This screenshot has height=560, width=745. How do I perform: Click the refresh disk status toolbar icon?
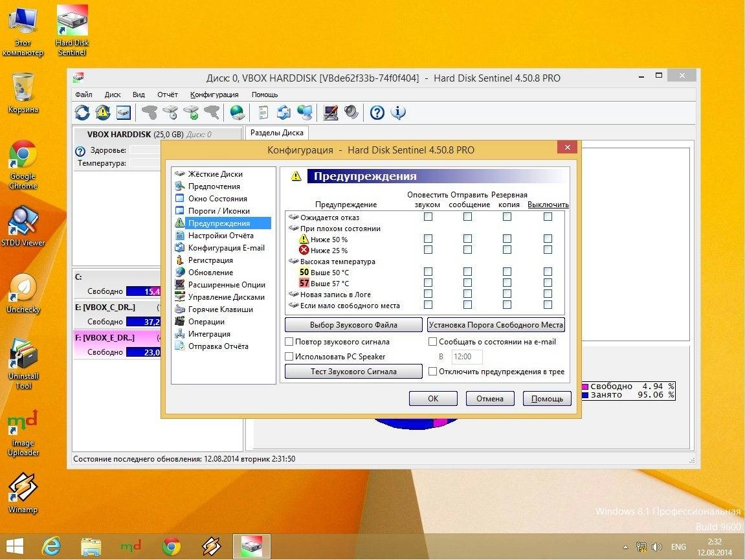pyautogui.click(x=82, y=113)
